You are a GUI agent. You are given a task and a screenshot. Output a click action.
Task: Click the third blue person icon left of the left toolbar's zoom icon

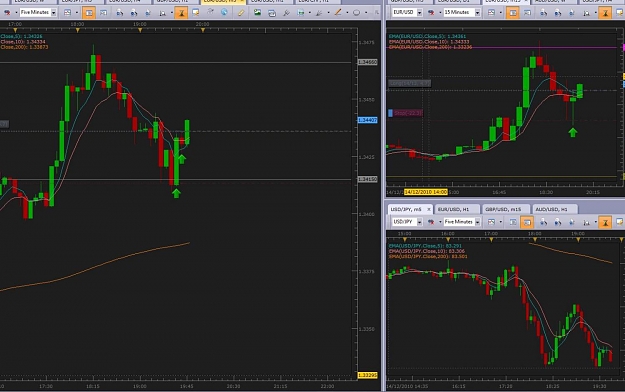[148, 13]
